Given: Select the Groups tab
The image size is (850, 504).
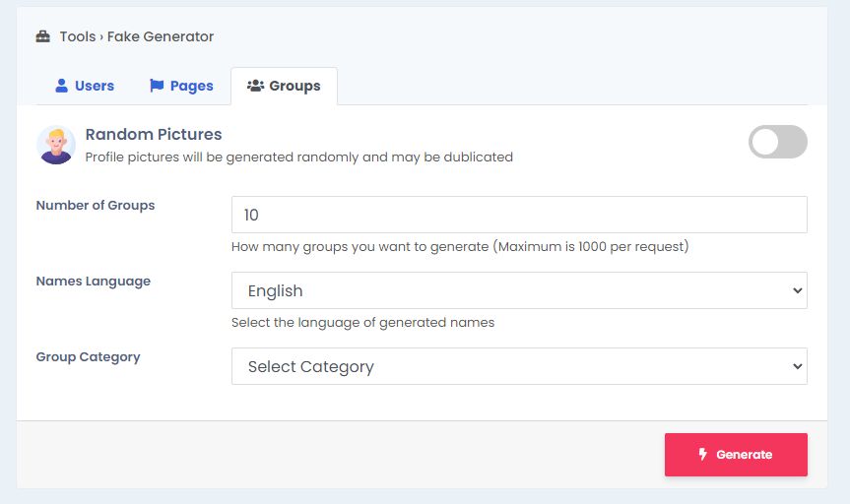Looking at the screenshot, I should point(284,86).
